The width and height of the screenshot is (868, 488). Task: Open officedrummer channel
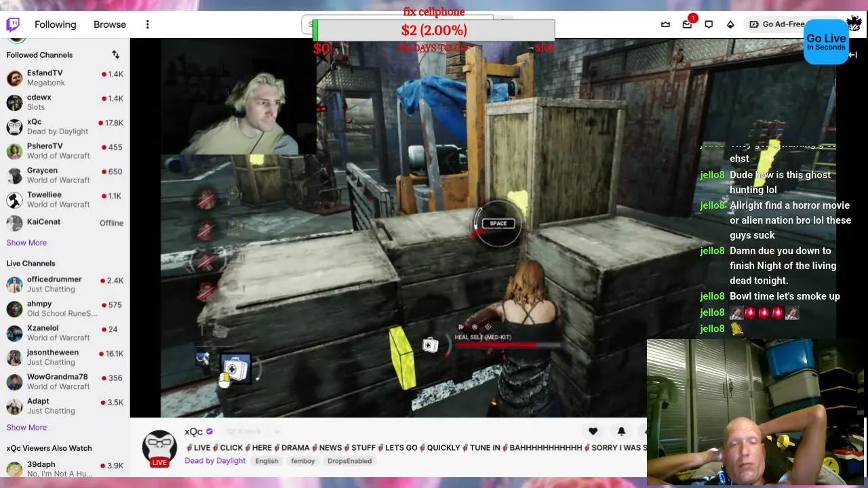(65, 285)
